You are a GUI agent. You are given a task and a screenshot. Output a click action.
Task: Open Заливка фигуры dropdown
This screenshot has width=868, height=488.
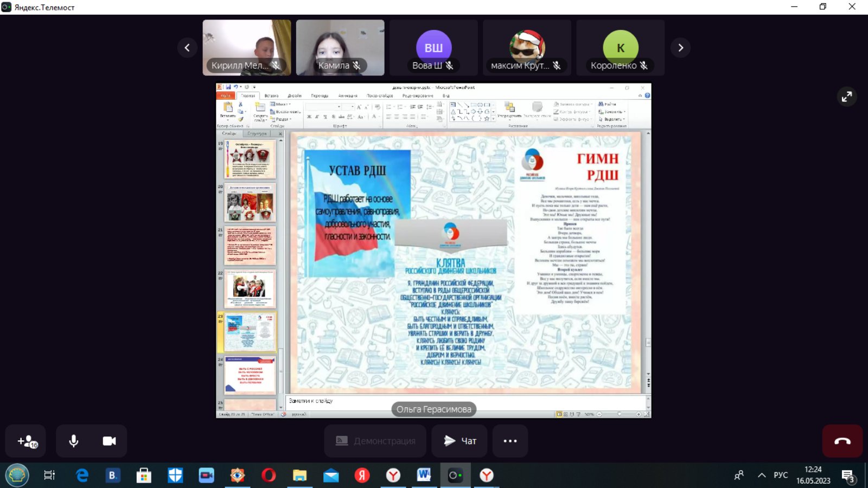(572, 104)
